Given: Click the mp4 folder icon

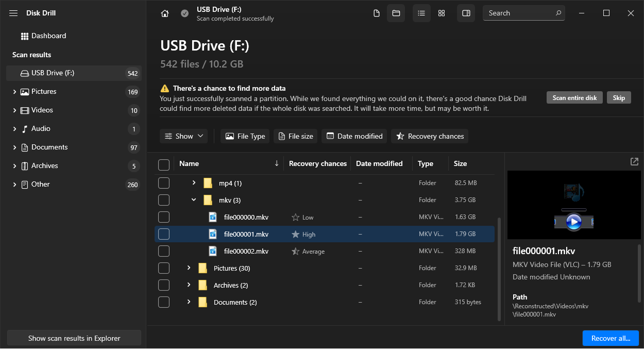Looking at the screenshot, I should 208,183.
